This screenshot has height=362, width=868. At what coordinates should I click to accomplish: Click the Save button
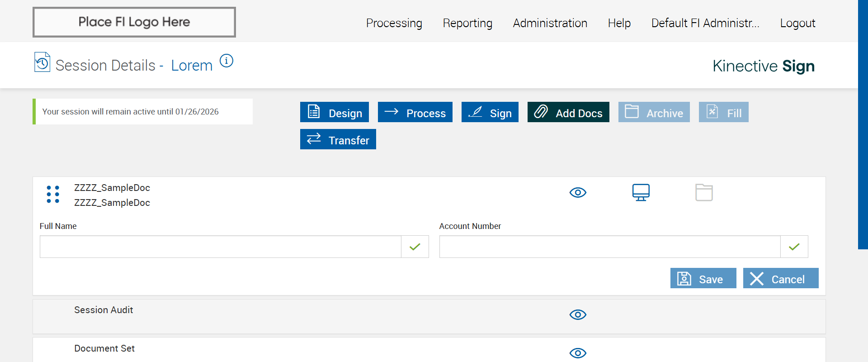[703, 278]
